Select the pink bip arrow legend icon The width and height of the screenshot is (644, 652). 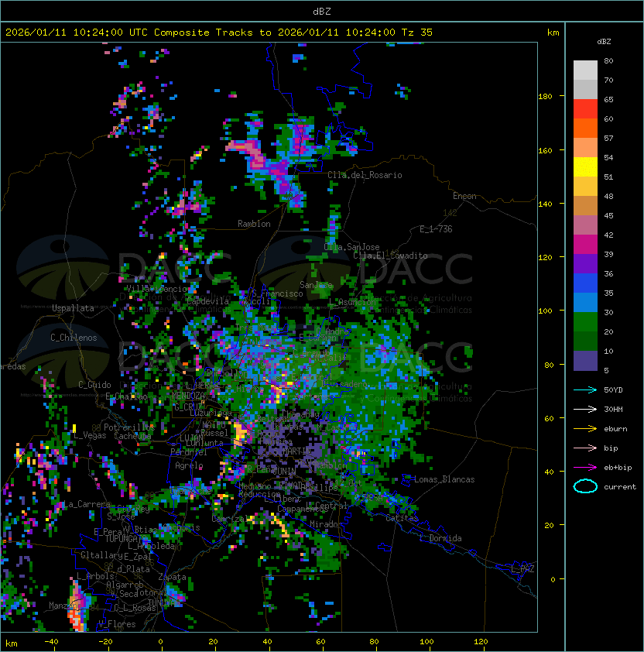[585, 448]
